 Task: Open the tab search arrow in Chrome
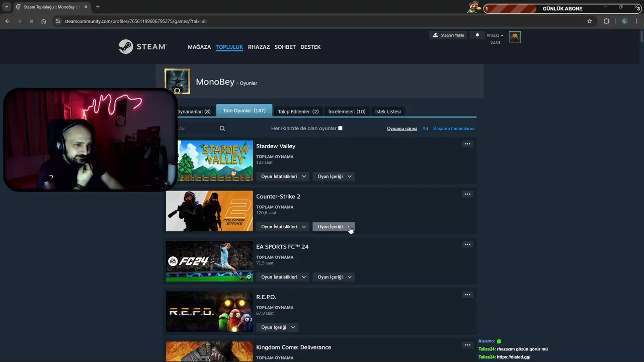(7, 7)
